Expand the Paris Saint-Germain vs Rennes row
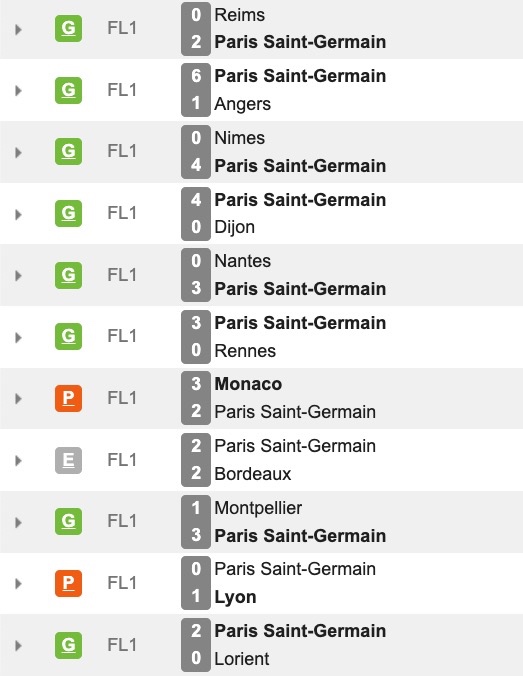Image resolution: width=523 pixels, height=676 pixels. pyautogui.click(x=18, y=337)
